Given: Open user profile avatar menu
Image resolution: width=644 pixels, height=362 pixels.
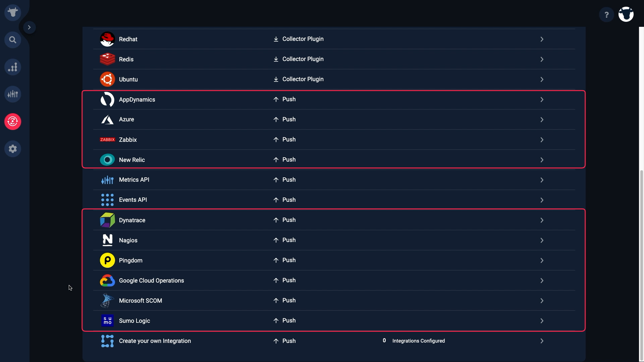Looking at the screenshot, I should (x=626, y=14).
